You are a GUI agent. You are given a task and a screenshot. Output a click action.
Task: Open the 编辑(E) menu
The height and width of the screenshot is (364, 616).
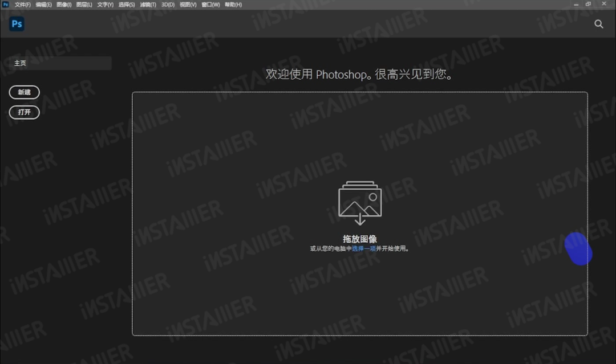(x=43, y=5)
